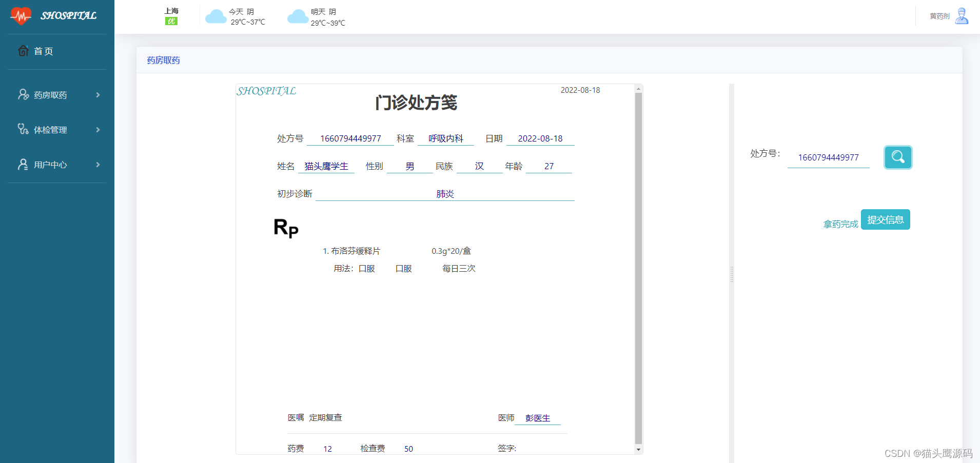Click tomorrow's cloud weather icon
Image resolution: width=980 pixels, height=463 pixels.
coord(298,17)
